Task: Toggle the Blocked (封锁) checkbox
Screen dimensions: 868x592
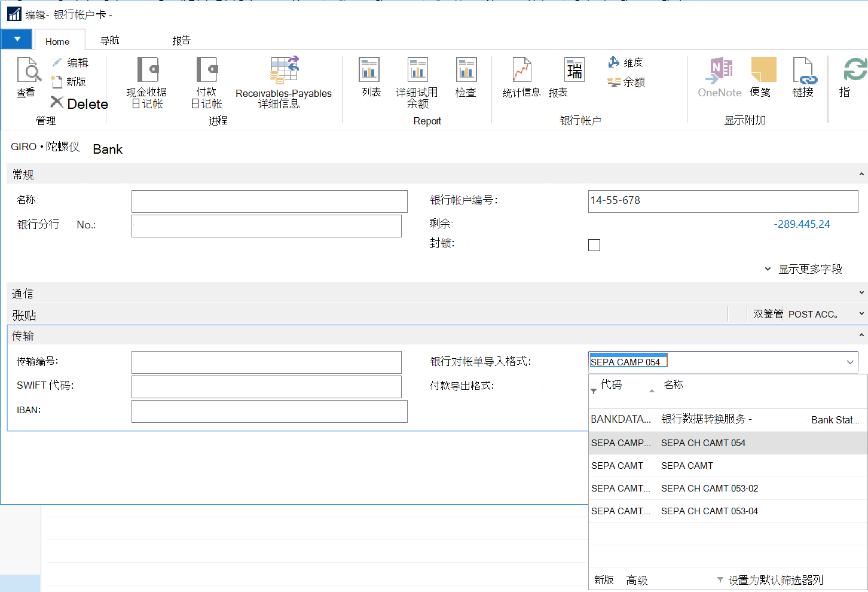Action: click(x=594, y=245)
